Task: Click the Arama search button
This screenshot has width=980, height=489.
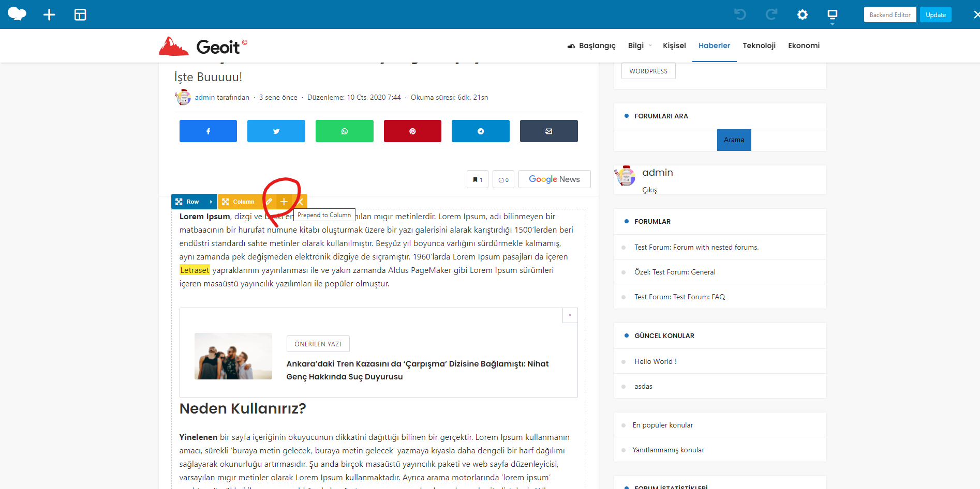Action: coord(734,140)
